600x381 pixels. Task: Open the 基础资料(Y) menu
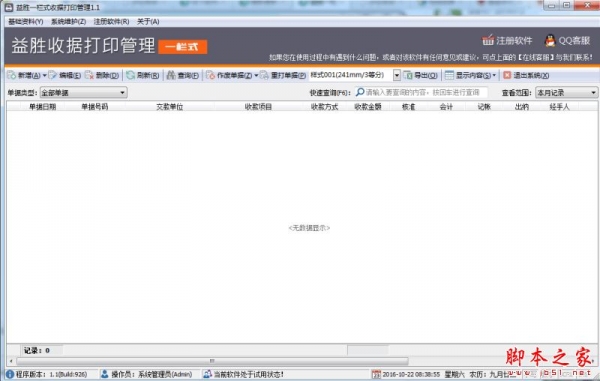(x=26, y=21)
